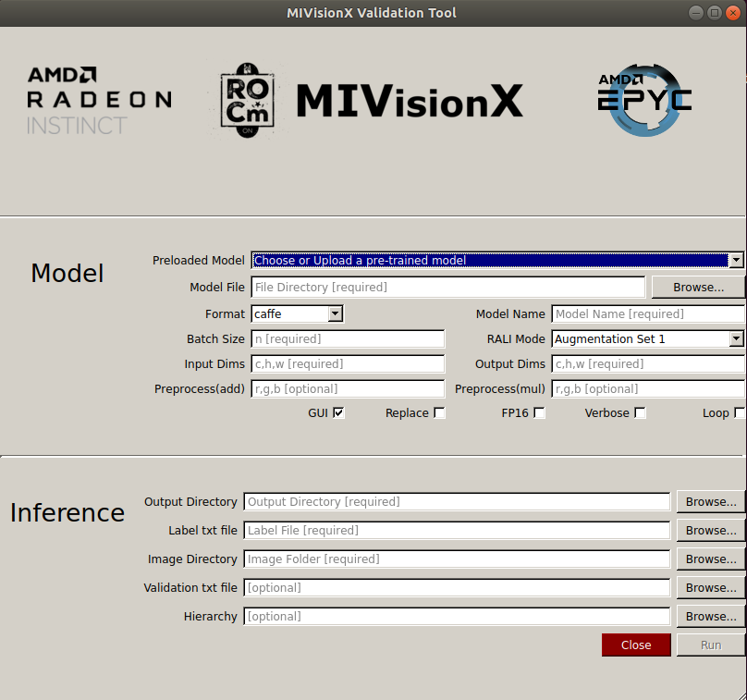Click into the Output Dims field
The image size is (747, 700).
(648, 363)
